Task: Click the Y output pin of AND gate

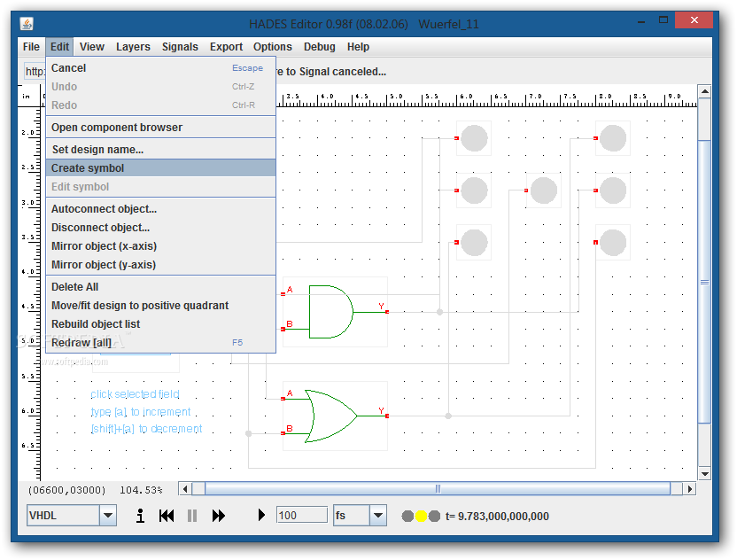Action: (387, 312)
